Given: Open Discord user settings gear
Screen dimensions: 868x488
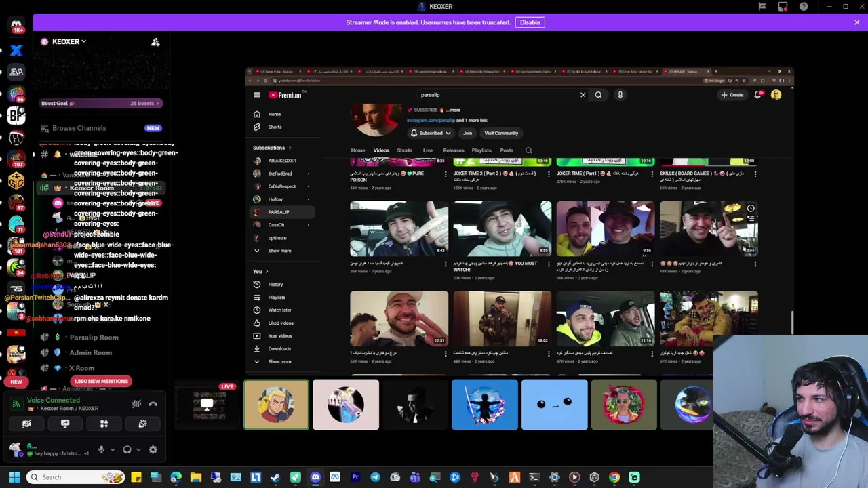Looking at the screenshot, I should tap(153, 449).
